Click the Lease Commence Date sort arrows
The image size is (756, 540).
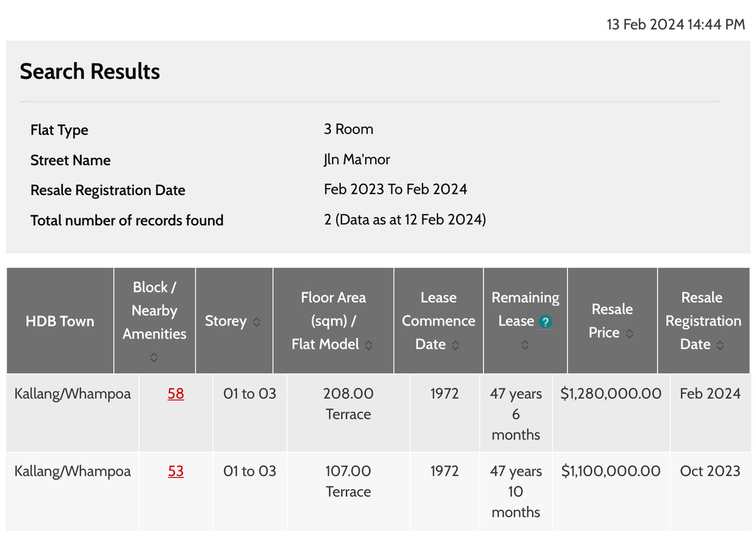456,346
